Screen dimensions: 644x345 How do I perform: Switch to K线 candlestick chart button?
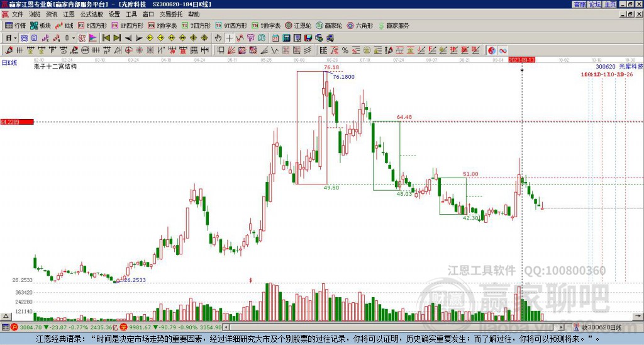(x=65, y=25)
